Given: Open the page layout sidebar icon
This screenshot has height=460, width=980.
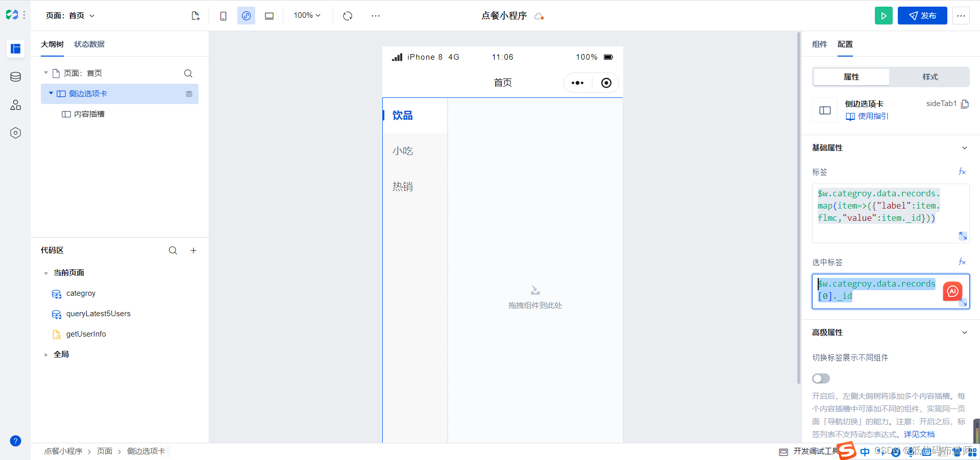Looking at the screenshot, I should [x=16, y=49].
